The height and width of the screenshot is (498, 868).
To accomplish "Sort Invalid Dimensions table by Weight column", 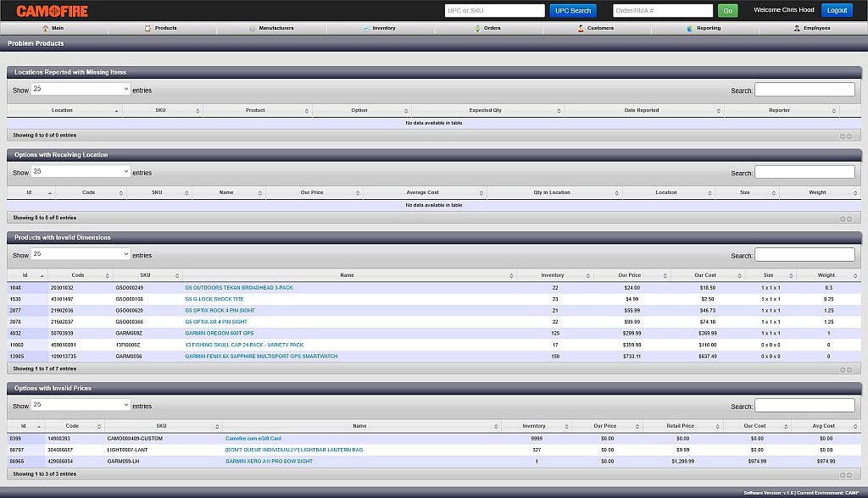I will [x=826, y=275].
